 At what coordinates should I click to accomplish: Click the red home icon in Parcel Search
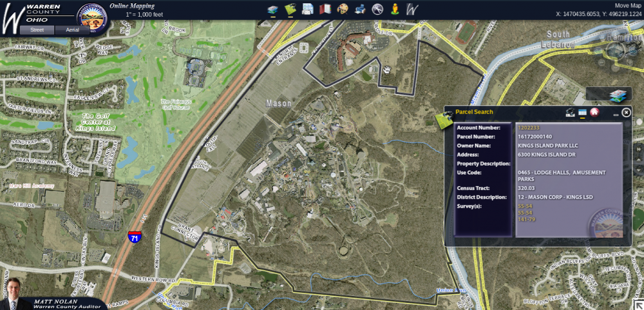(594, 112)
